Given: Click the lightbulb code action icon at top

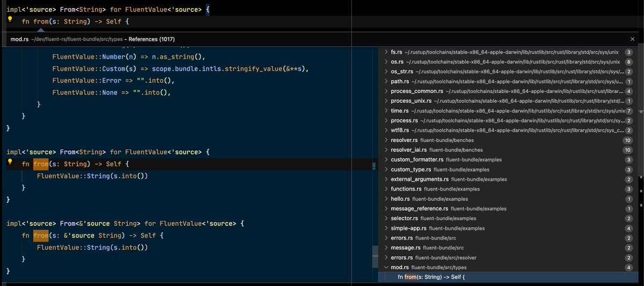Looking at the screenshot, I should tap(10, 19).
